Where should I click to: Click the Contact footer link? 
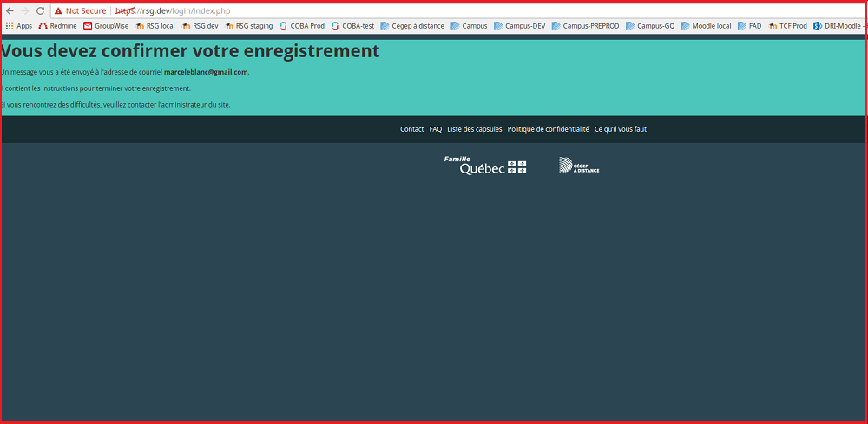click(x=411, y=129)
